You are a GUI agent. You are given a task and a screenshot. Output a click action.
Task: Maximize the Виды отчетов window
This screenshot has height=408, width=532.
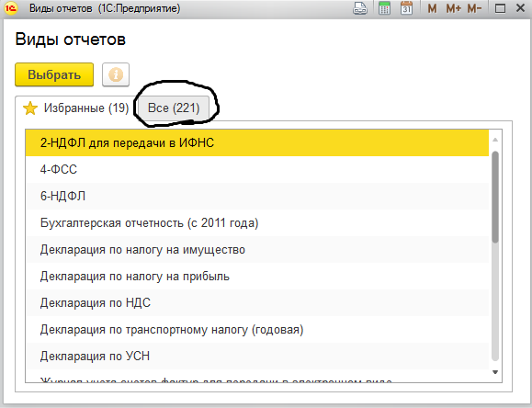pos(500,8)
